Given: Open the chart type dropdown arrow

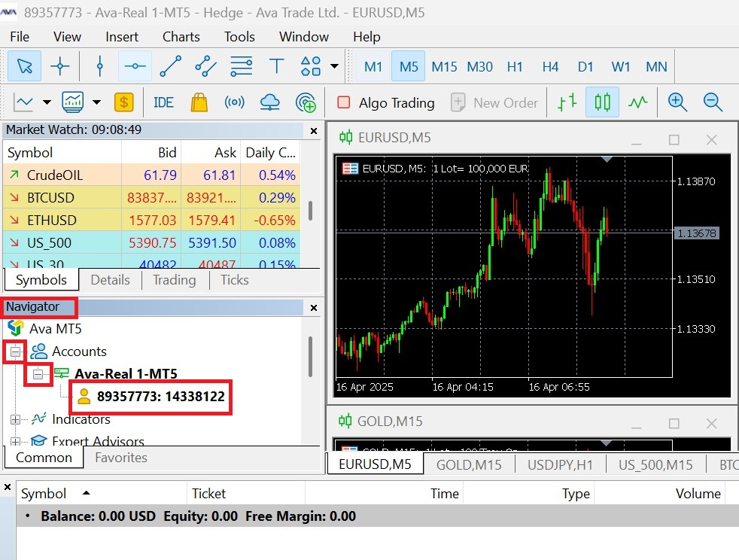Looking at the screenshot, I should point(46,102).
